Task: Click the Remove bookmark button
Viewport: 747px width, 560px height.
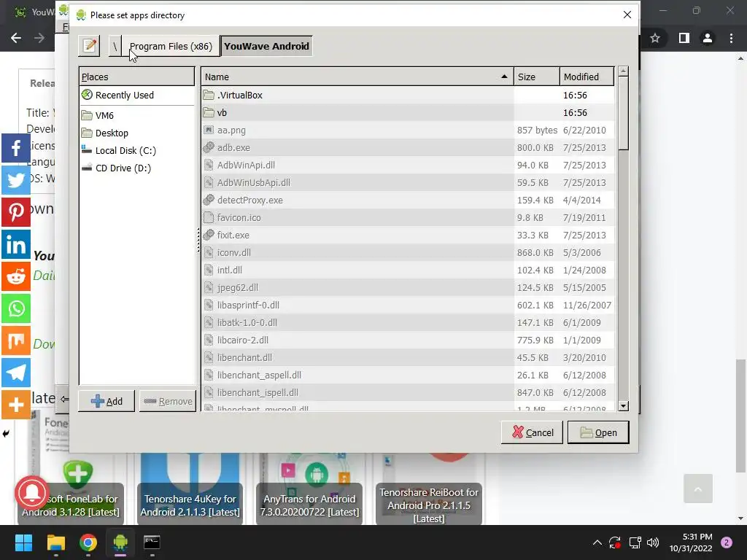Action: 168,401
